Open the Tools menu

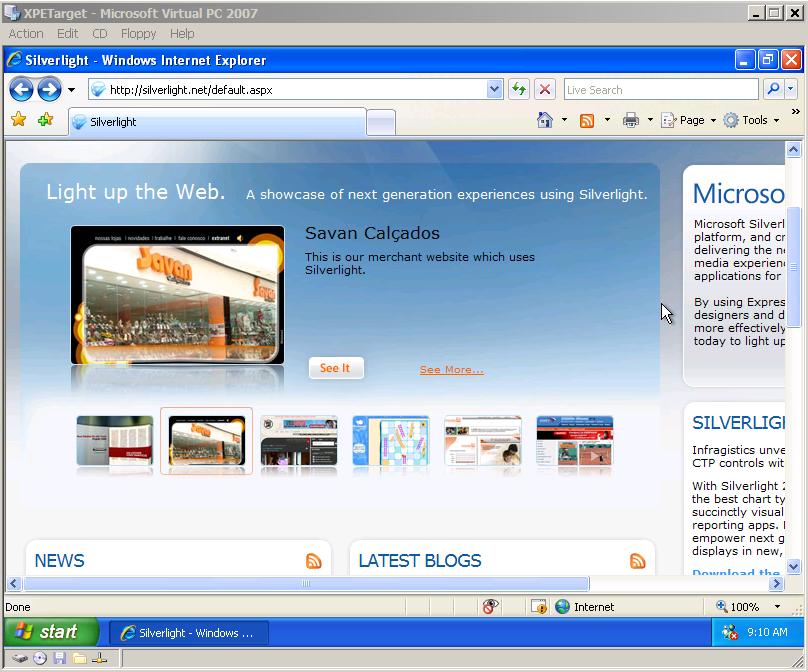pos(751,120)
